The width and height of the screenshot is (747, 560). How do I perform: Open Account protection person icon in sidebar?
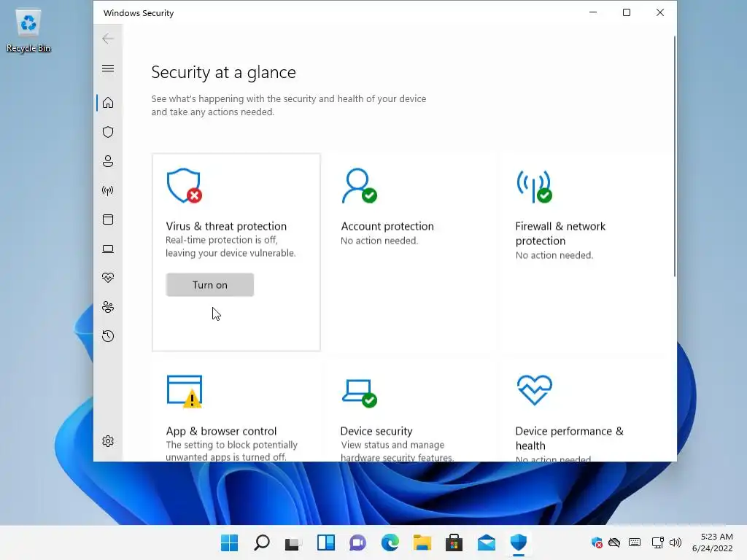[x=108, y=161]
